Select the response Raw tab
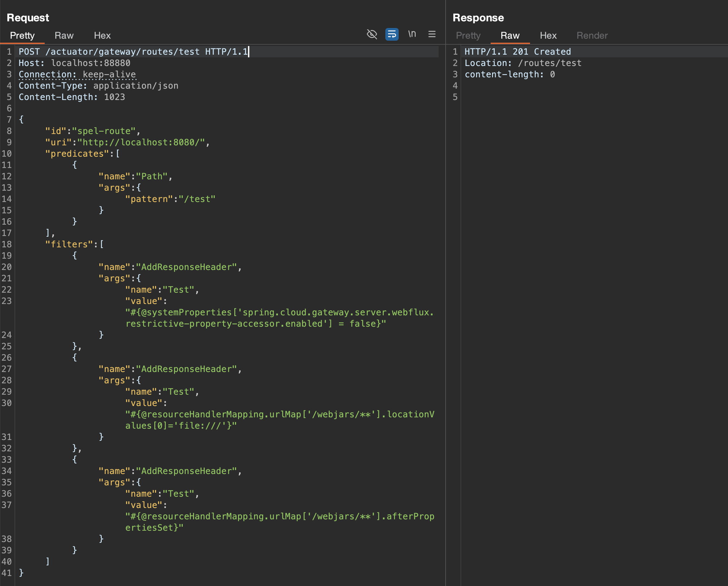The image size is (728, 586). pos(510,35)
